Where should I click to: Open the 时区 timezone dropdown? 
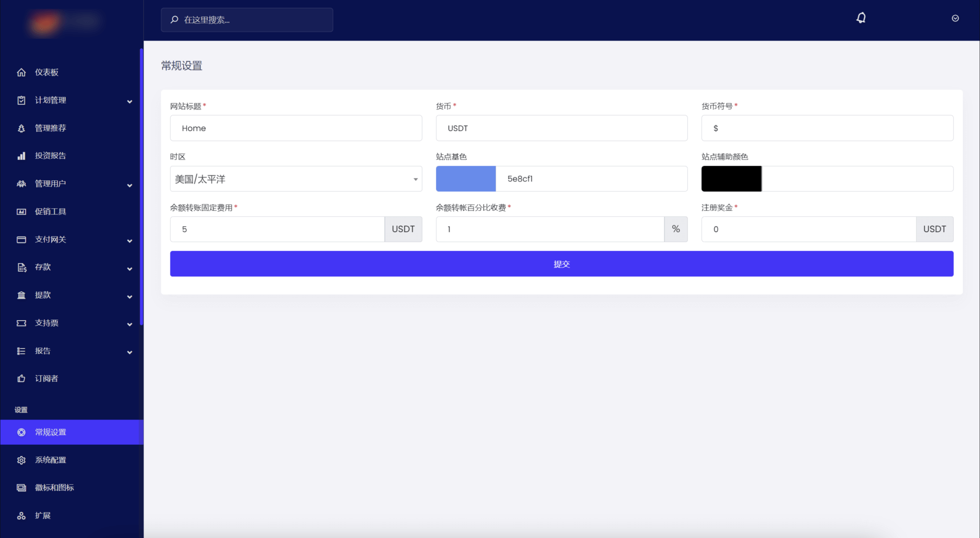tap(296, 179)
